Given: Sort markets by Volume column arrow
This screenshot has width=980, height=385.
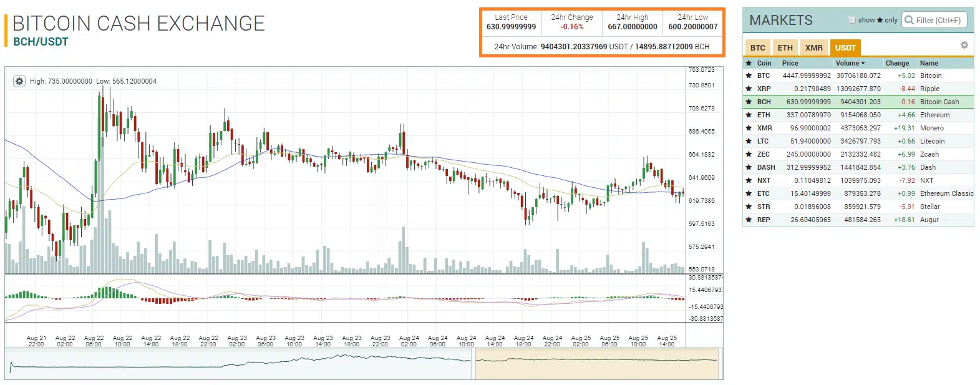Looking at the screenshot, I should tap(863, 63).
